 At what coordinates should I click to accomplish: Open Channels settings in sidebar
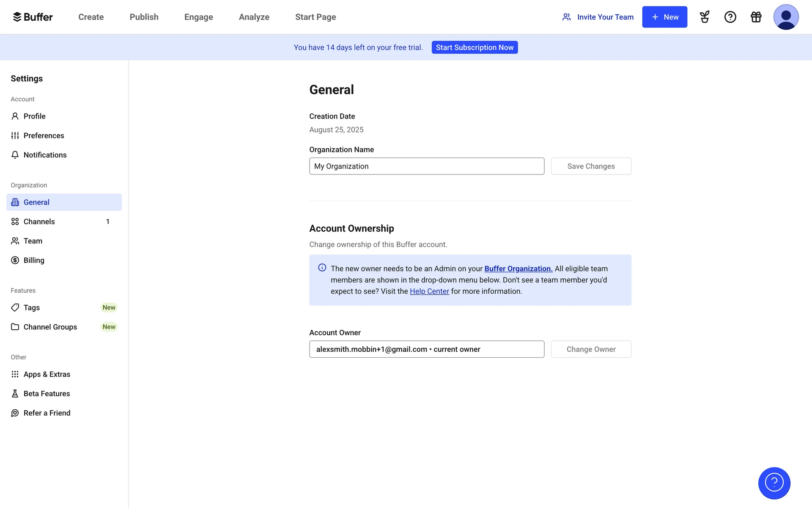pos(39,221)
